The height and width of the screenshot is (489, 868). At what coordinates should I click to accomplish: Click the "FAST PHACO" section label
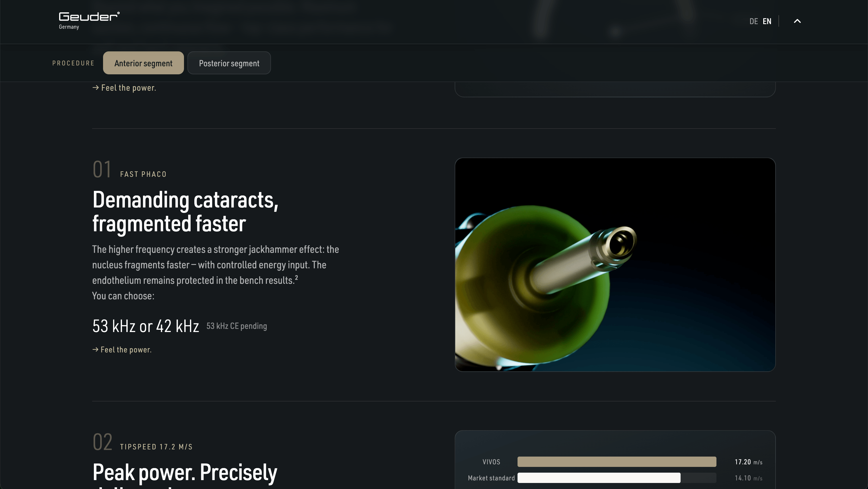(143, 174)
